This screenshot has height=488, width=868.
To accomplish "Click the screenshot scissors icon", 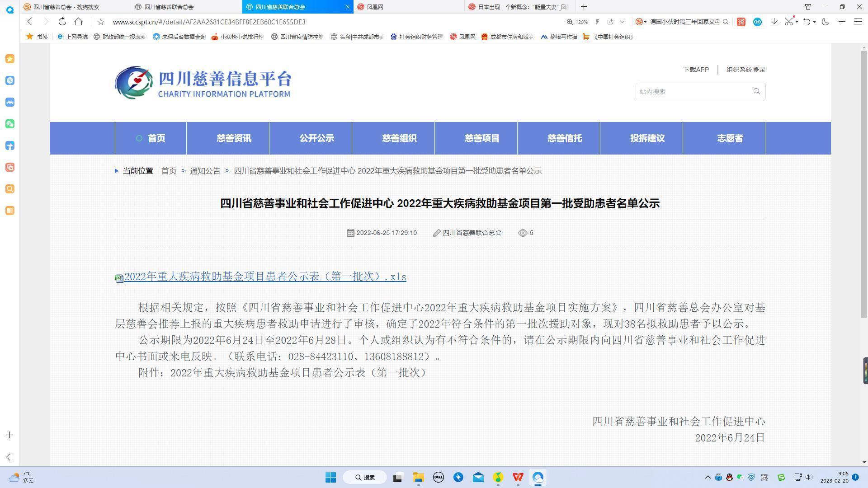I will click(789, 22).
